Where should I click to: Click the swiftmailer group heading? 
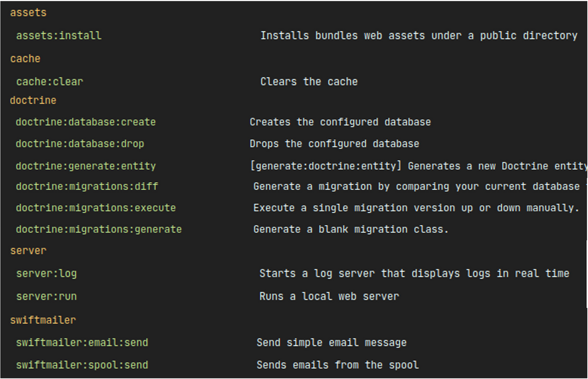[x=43, y=320]
